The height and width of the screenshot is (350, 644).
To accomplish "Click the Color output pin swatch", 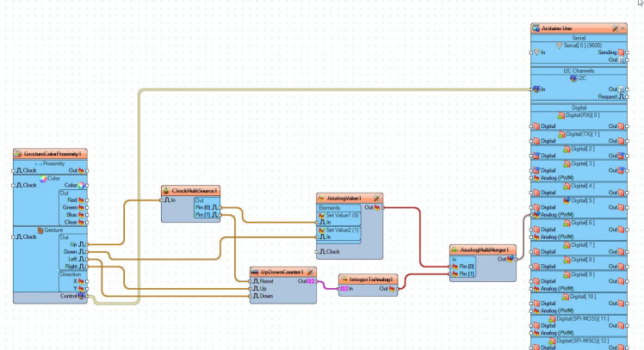I will click(x=81, y=185).
